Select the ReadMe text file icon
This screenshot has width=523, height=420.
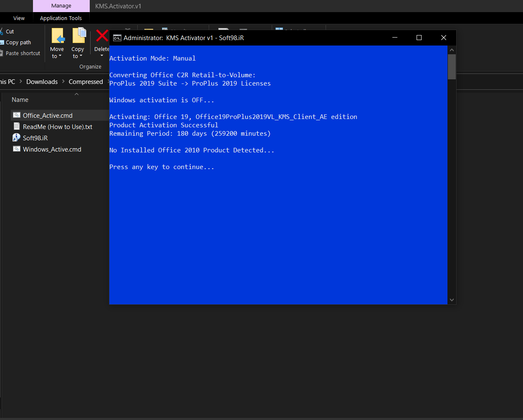click(17, 127)
